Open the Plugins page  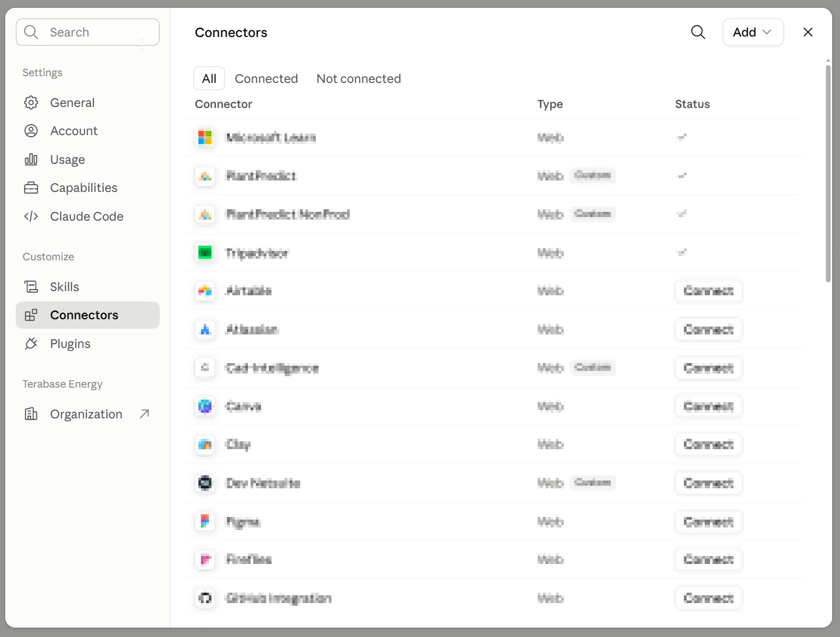point(88,344)
